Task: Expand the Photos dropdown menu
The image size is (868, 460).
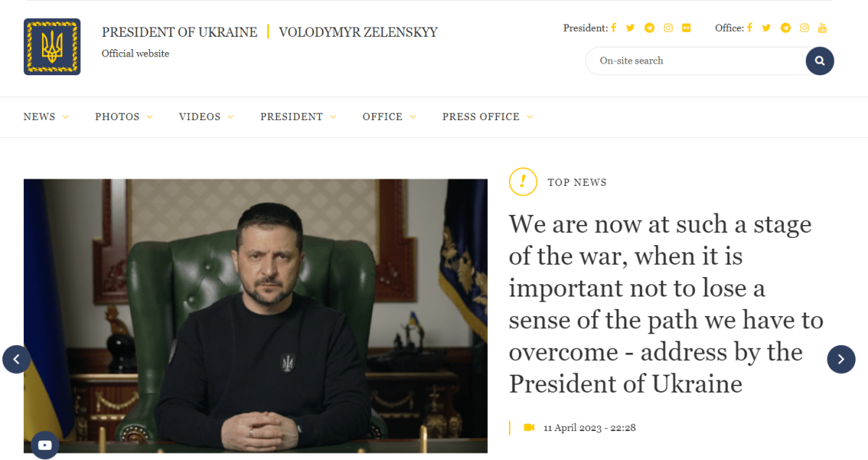Action: coord(124,116)
